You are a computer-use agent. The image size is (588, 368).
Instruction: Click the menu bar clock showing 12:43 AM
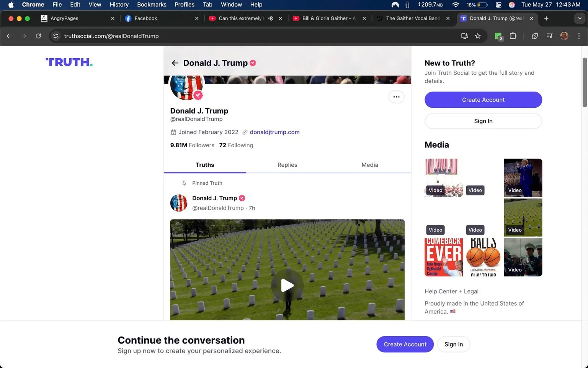point(550,5)
